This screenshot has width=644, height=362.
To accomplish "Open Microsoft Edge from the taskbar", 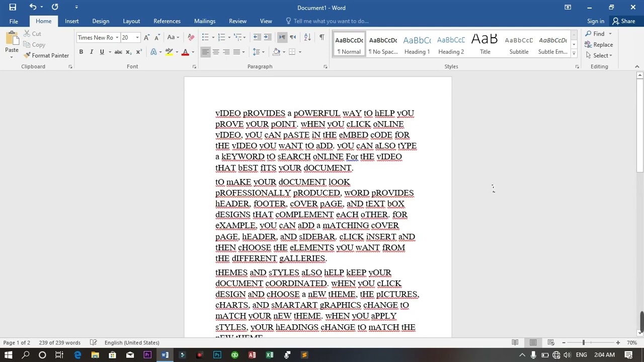I will [x=77, y=355].
